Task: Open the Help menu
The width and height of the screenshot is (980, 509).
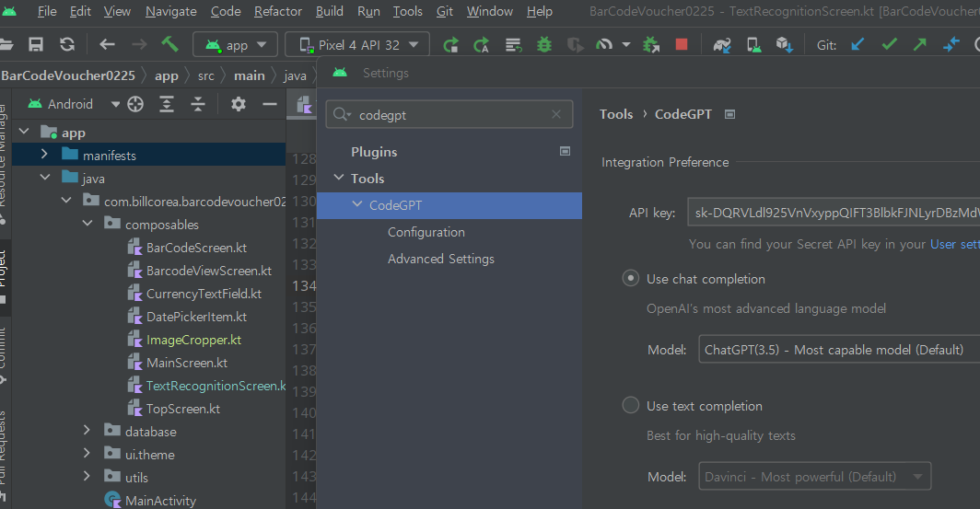Action: [540, 11]
